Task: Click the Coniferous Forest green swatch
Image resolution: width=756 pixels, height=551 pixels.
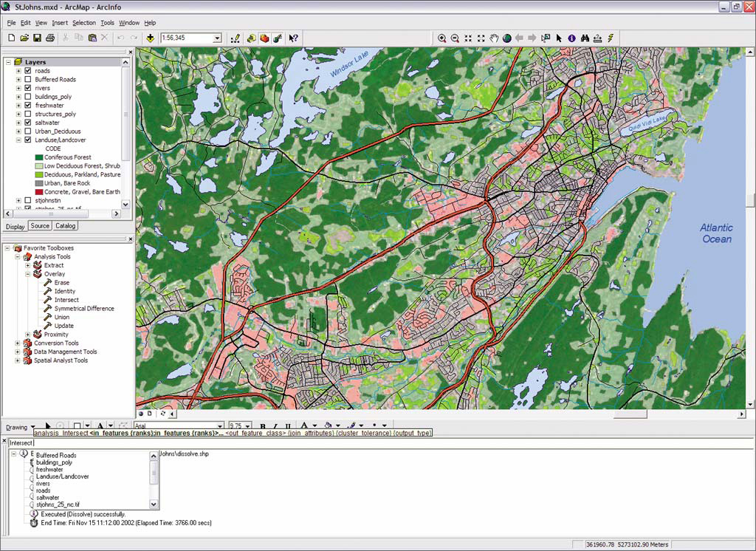Action: (39, 157)
